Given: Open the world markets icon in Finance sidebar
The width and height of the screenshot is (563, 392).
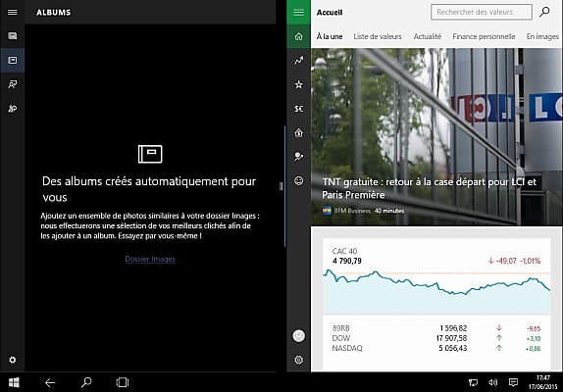Looking at the screenshot, I should pyautogui.click(x=299, y=157).
